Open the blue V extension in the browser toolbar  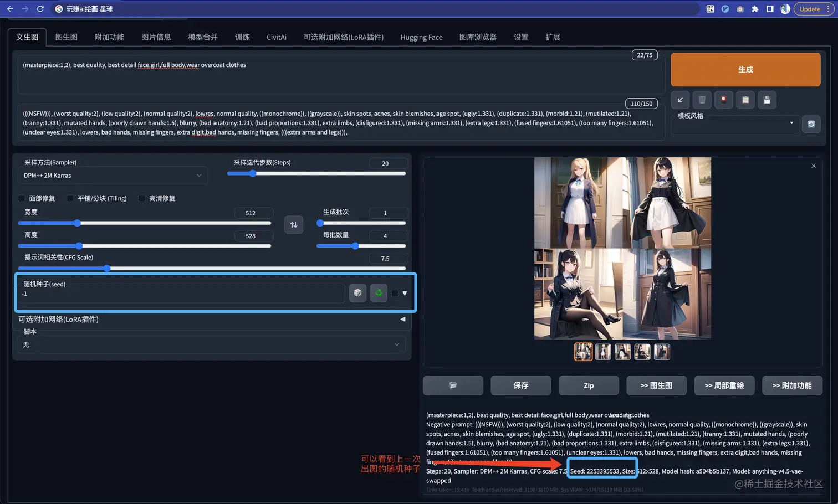[725, 9]
